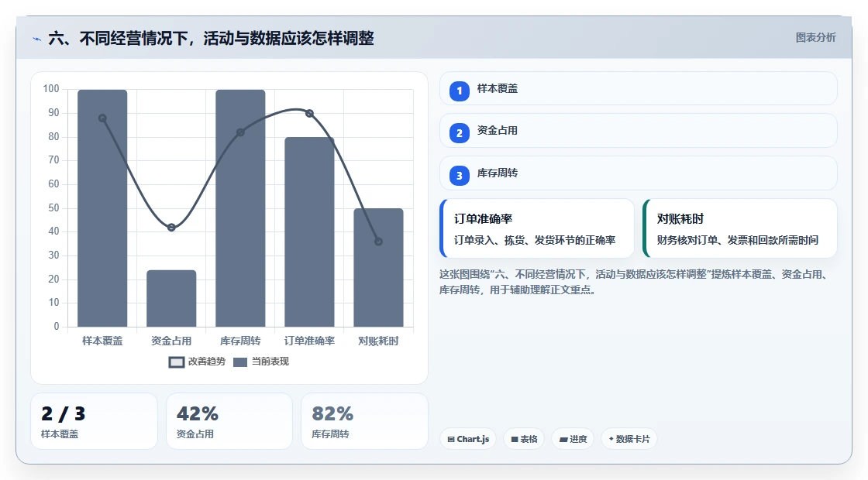
Task: Select the 库存周转 list item
Action: tap(639, 173)
